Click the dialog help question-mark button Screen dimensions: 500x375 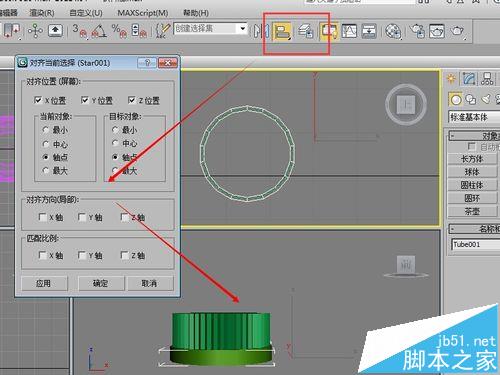pyautogui.click(x=147, y=62)
